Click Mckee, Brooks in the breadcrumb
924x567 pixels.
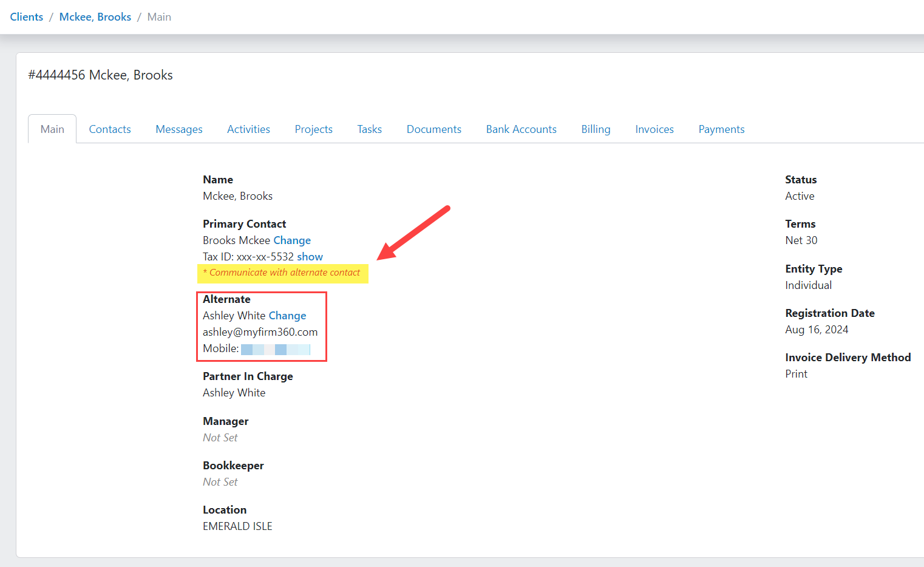point(95,16)
